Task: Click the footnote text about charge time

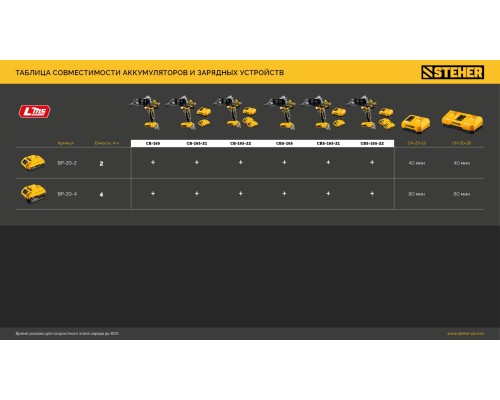Action: coord(67,333)
